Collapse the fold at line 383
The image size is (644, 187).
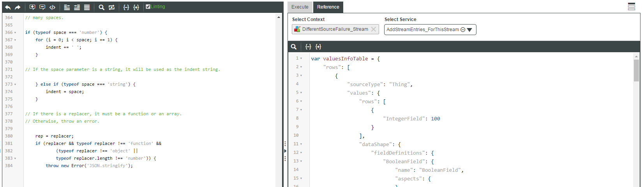coord(15,159)
